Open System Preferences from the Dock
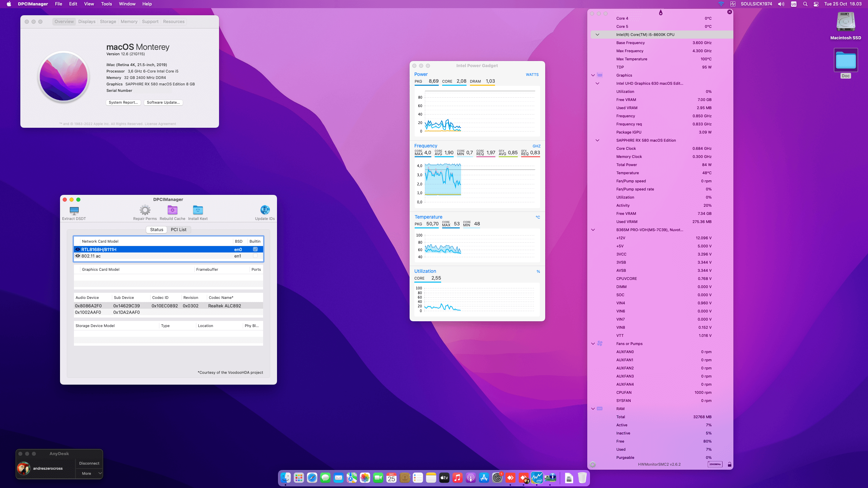 497,478
